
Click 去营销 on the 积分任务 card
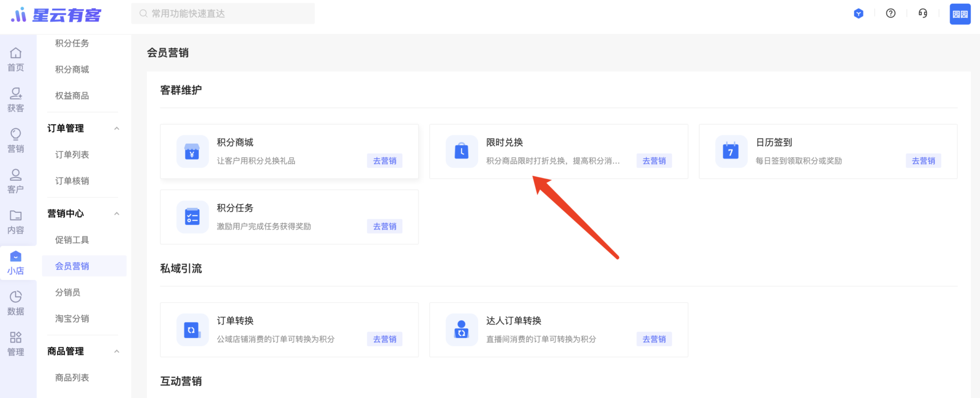(x=384, y=226)
